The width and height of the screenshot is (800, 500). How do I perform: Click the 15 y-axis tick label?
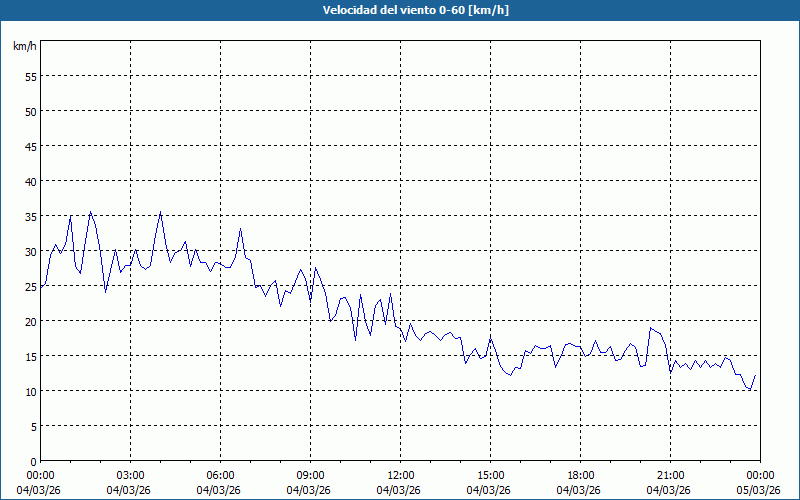pyautogui.click(x=30, y=356)
